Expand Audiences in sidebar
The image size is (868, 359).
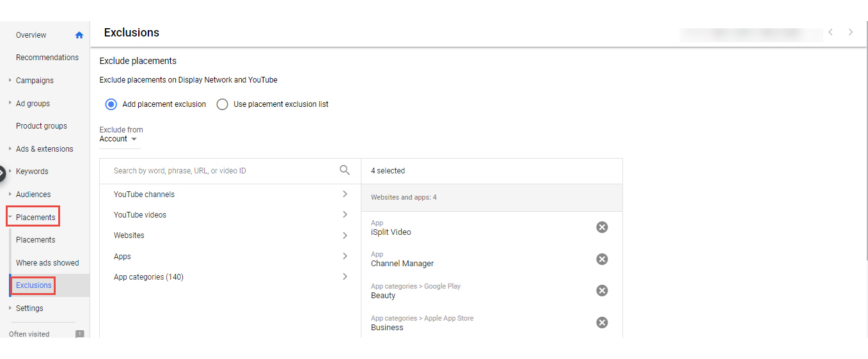pyautogui.click(x=10, y=194)
